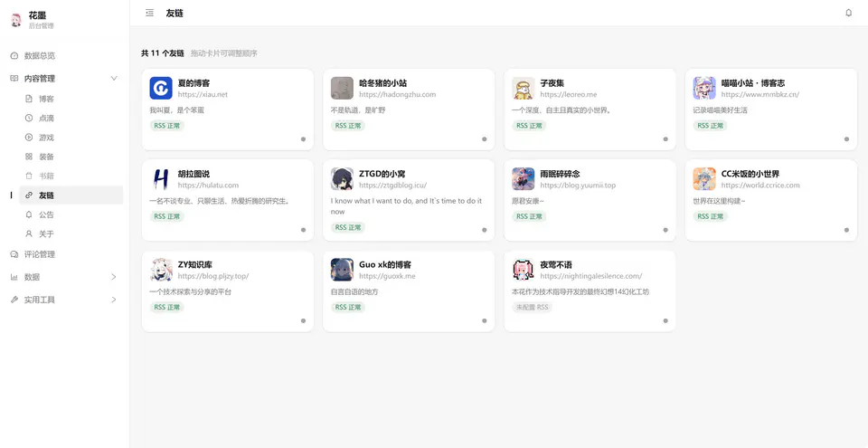This screenshot has width=868, height=448.
Task: Click the 博客 document icon
Action: pyautogui.click(x=29, y=99)
